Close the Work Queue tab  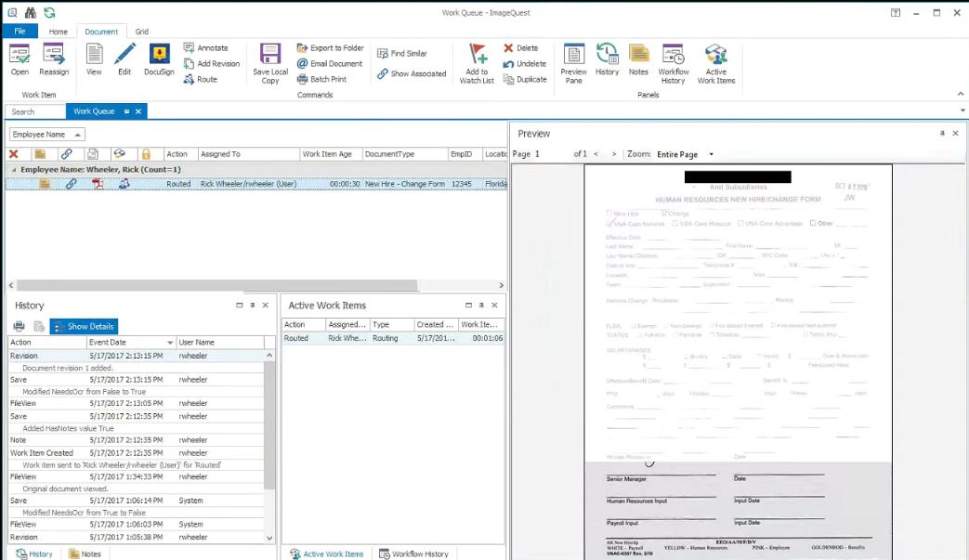click(138, 111)
